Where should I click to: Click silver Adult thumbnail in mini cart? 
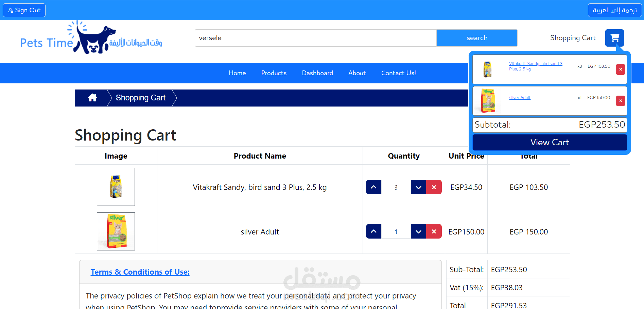pyautogui.click(x=488, y=101)
